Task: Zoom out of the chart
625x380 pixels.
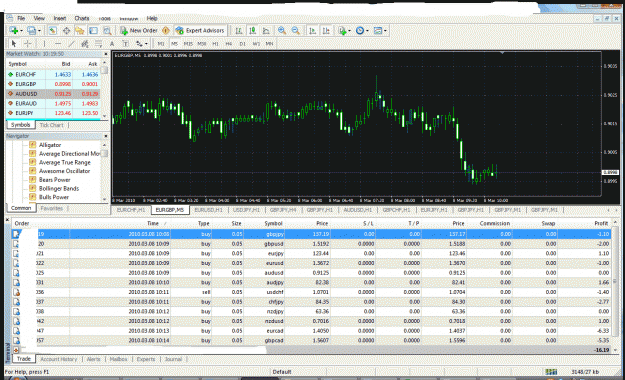Action: click(295, 31)
